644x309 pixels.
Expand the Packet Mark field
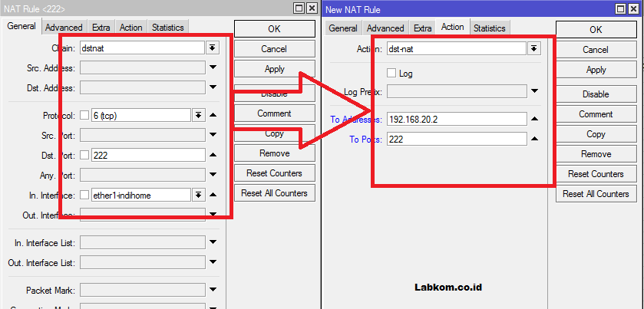[213, 290]
